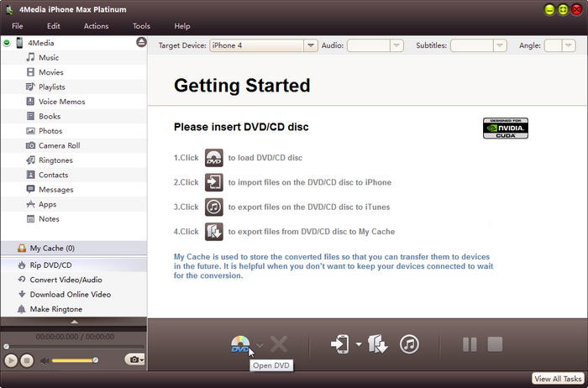Open the Tools menu
The image size is (588, 388).
[x=141, y=26]
